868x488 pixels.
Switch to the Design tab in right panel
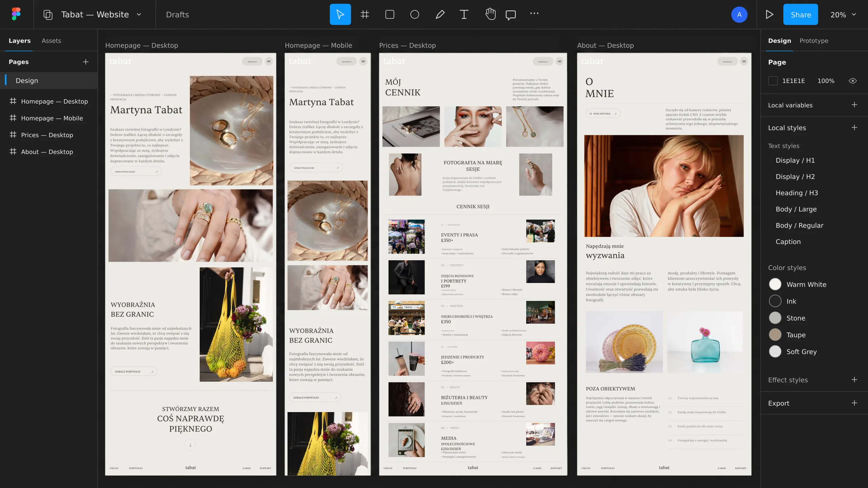[x=780, y=41]
